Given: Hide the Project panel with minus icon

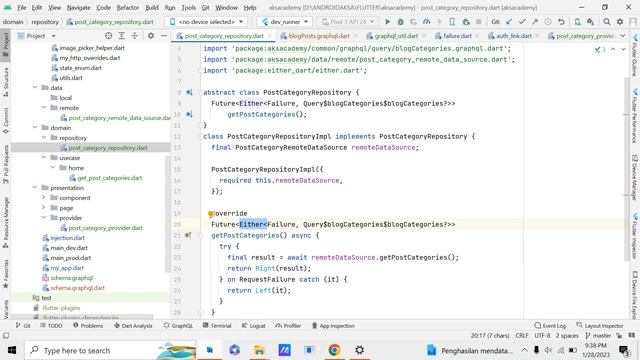Looking at the screenshot, I should click(164, 36).
